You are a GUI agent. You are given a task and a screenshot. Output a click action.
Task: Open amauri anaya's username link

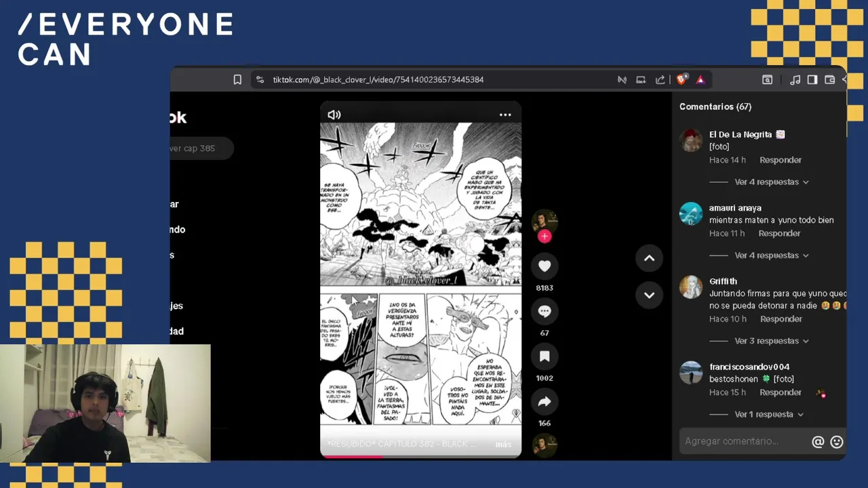pos(735,208)
